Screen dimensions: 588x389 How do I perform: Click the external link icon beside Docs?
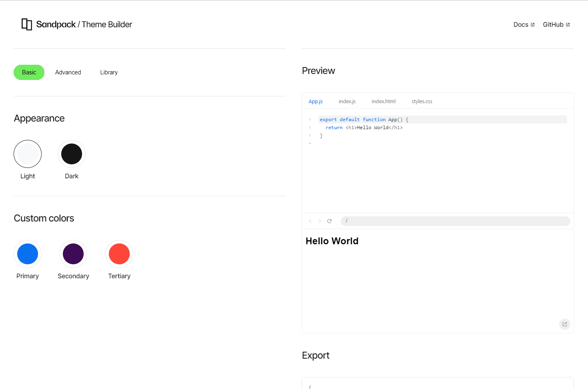[533, 24]
